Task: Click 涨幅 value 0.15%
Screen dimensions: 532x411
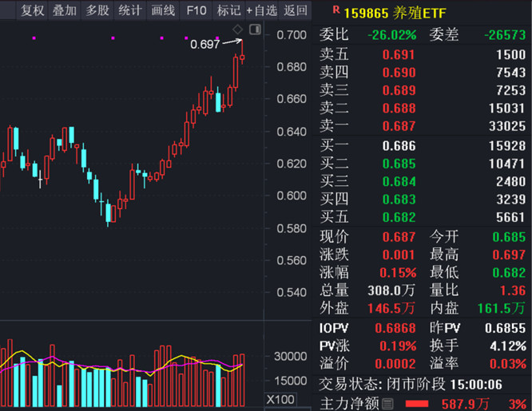Action: coord(398,273)
